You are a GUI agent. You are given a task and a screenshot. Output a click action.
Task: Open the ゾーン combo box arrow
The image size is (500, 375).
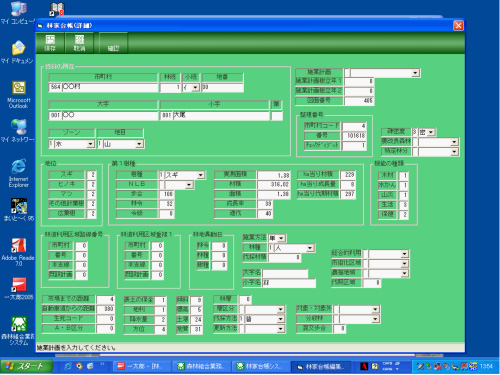click(x=90, y=144)
